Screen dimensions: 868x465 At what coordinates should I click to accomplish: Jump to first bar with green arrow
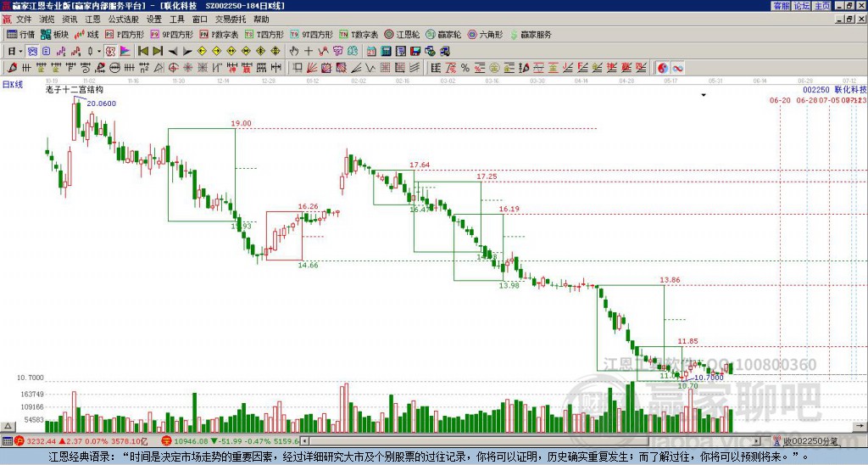point(142,52)
